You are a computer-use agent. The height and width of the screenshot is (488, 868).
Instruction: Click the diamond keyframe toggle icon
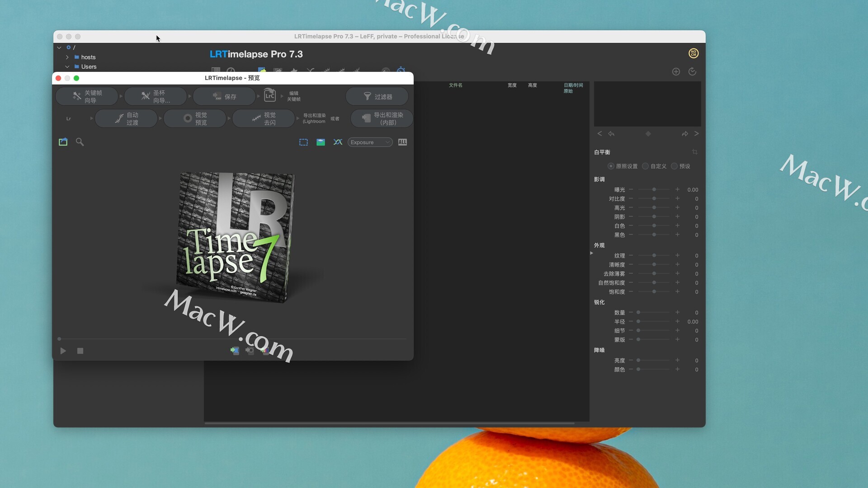point(648,134)
